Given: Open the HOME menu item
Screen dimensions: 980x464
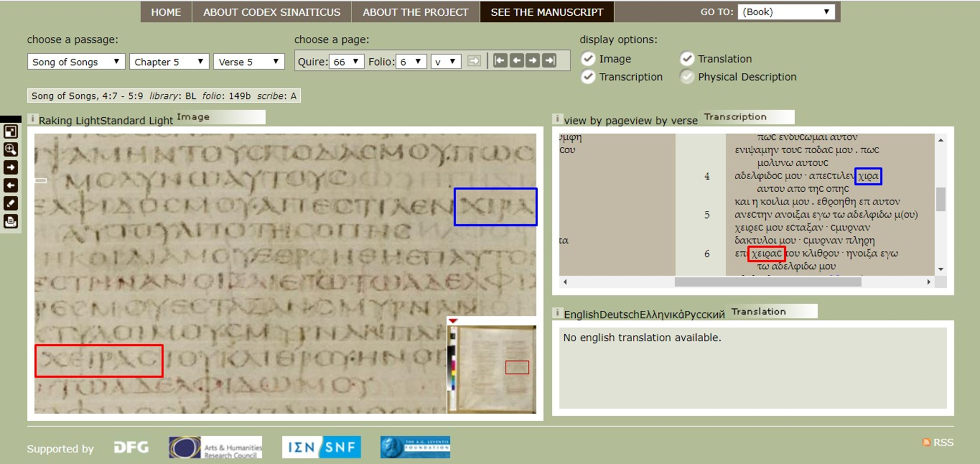Looking at the screenshot, I should [x=166, y=12].
